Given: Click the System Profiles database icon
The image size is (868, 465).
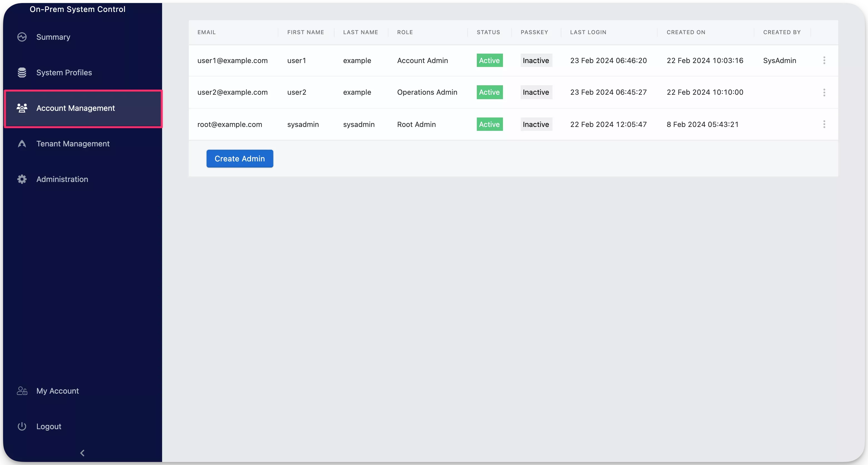Looking at the screenshot, I should point(22,72).
